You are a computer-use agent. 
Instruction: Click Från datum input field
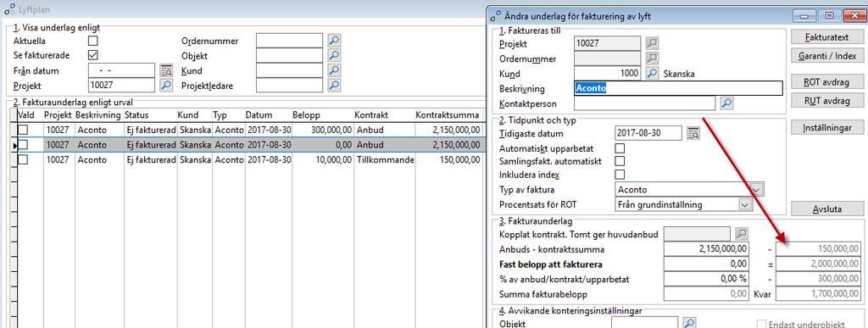coord(122,70)
